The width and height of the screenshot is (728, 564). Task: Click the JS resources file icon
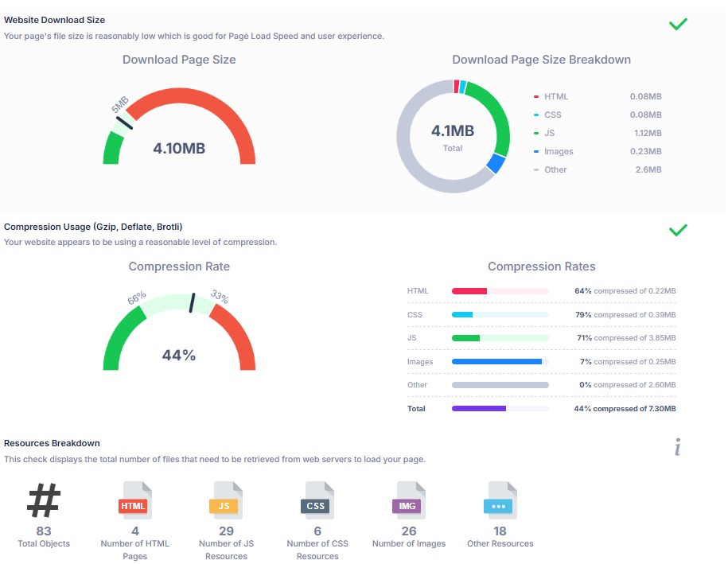[x=225, y=501]
